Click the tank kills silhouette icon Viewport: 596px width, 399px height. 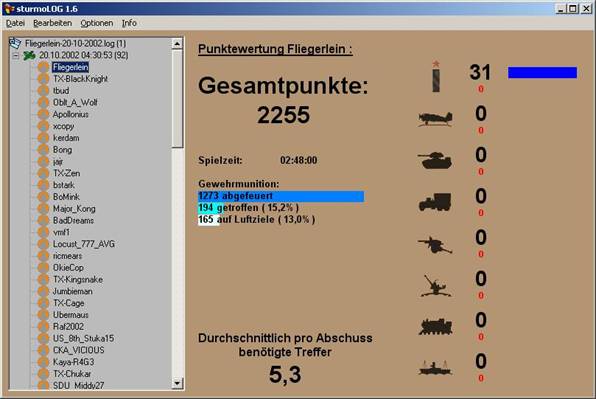point(435,160)
